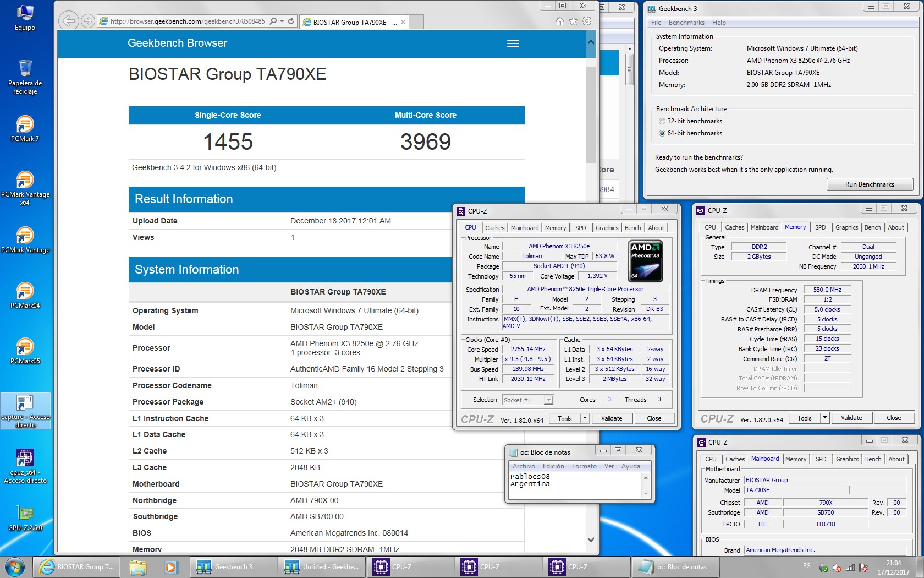This screenshot has height=578, width=924.
Task: Click scroll up arrow in browser
Action: [591, 42]
